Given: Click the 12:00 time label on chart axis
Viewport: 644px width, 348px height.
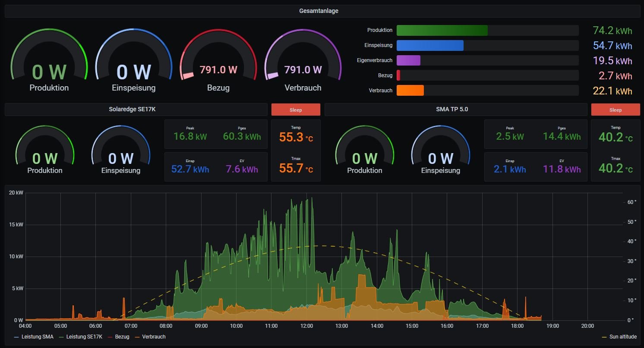Looking at the screenshot, I should tap(306, 326).
